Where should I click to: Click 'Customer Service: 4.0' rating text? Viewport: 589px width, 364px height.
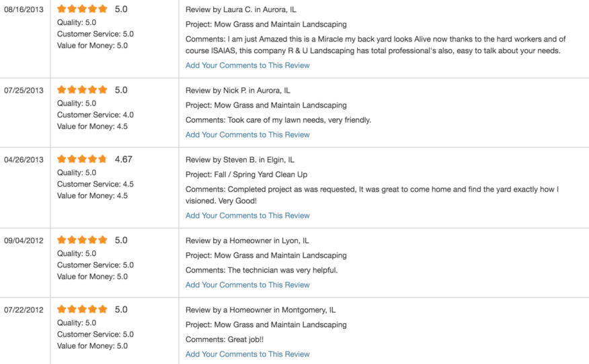pos(95,115)
